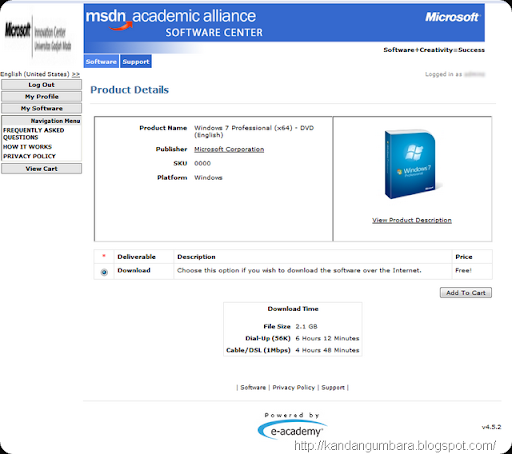Open the footer Software link
Screen dimensions: 512x454
[253, 387]
